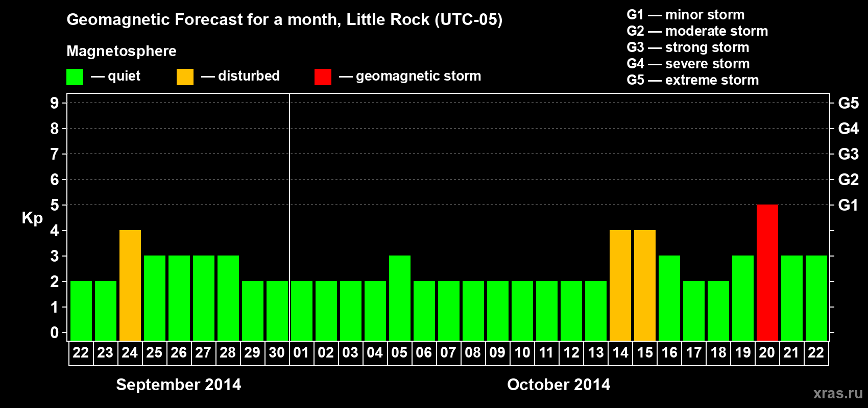Screen dimensions: 868x408
Task: Click the G3 right-axis label
Action: (x=848, y=154)
